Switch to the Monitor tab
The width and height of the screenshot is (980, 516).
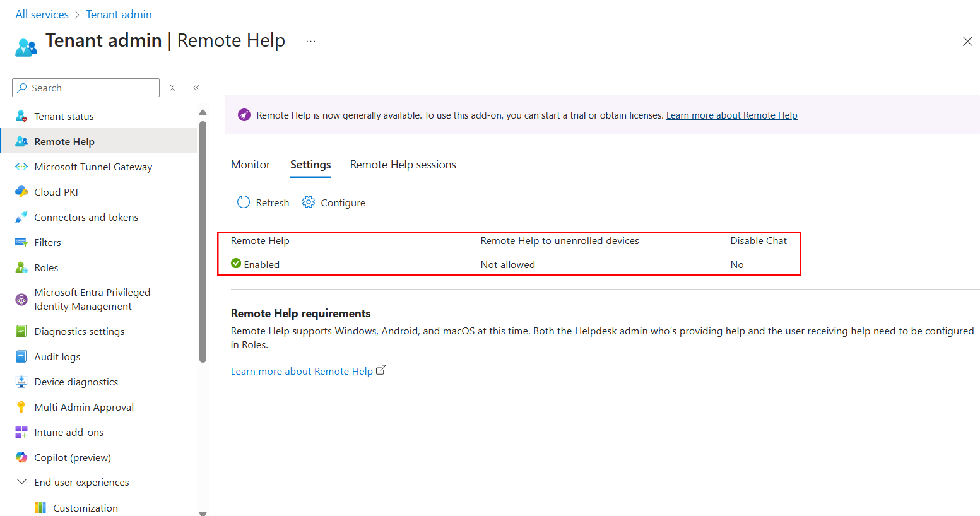coord(251,164)
